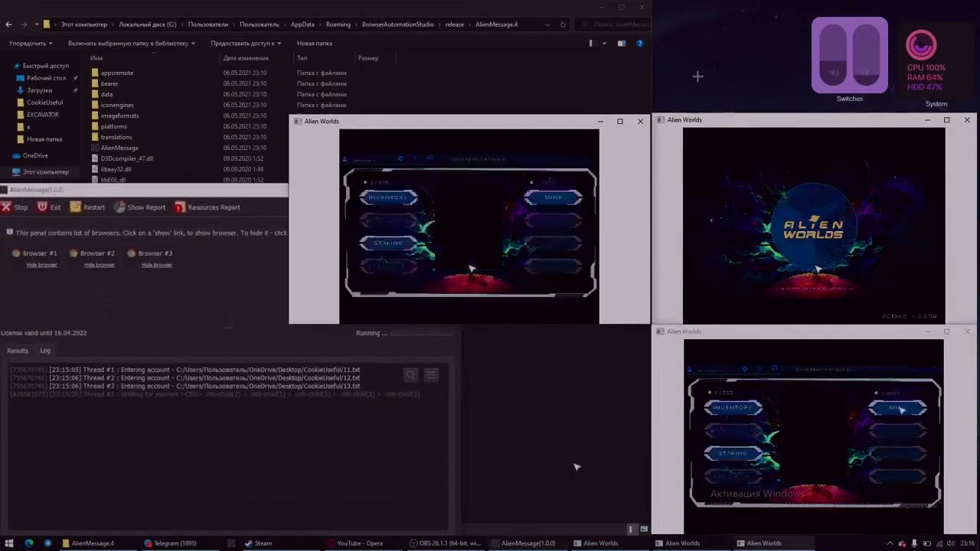The height and width of the screenshot is (551, 980).
Task: Select the translations folder row
Action: [218, 137]
